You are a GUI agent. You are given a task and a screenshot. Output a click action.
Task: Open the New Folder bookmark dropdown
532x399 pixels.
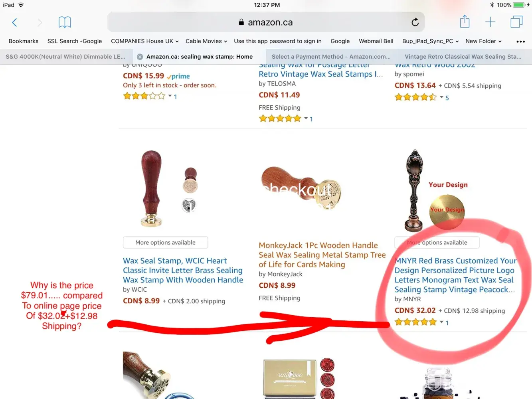tap(483, 41)
